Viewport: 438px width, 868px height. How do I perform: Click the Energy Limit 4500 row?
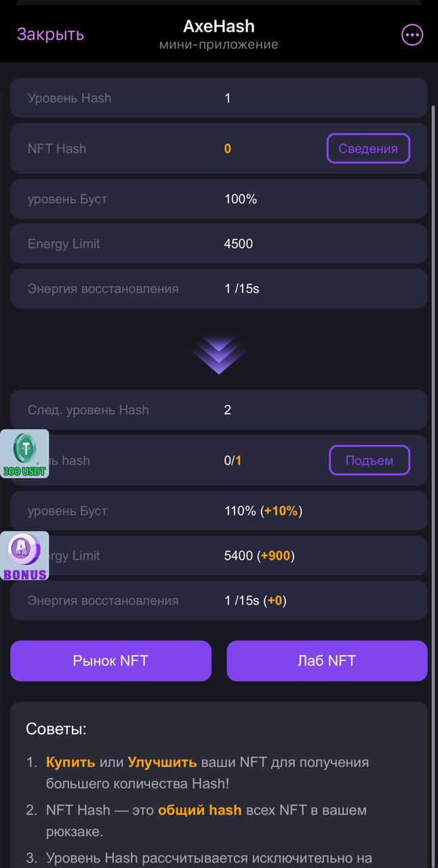[x=218, y=243]
